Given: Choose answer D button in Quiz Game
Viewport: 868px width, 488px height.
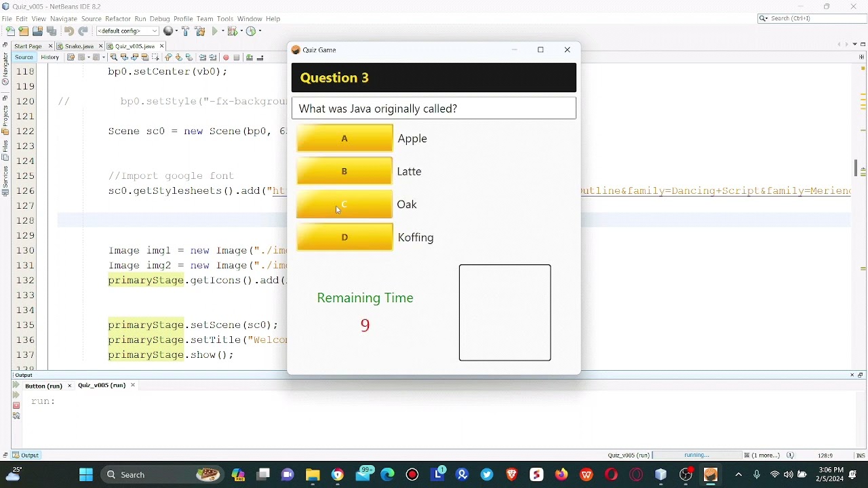Looking at the screenshot, I should (344, 237).
